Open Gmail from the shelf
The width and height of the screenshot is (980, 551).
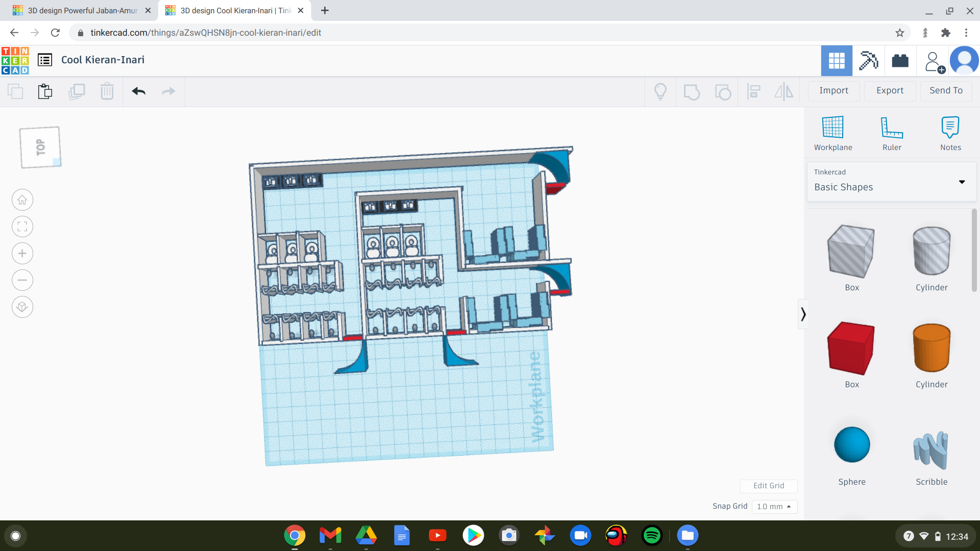330,535
